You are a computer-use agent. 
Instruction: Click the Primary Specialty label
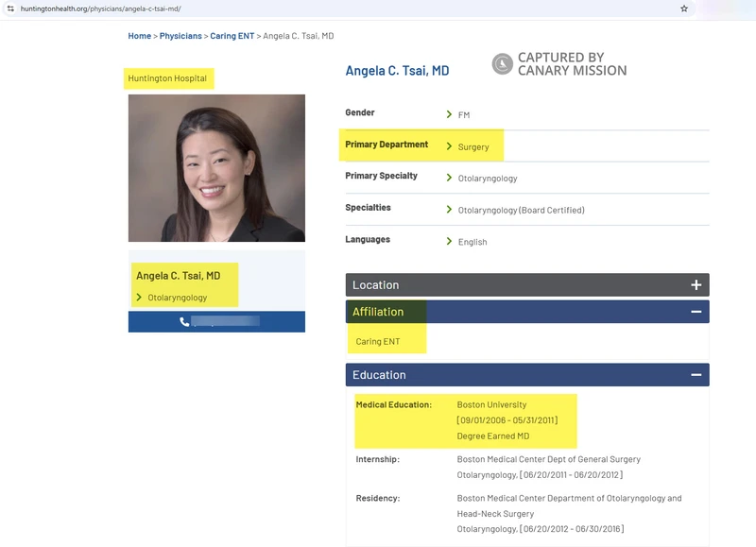tap(382, 176)
